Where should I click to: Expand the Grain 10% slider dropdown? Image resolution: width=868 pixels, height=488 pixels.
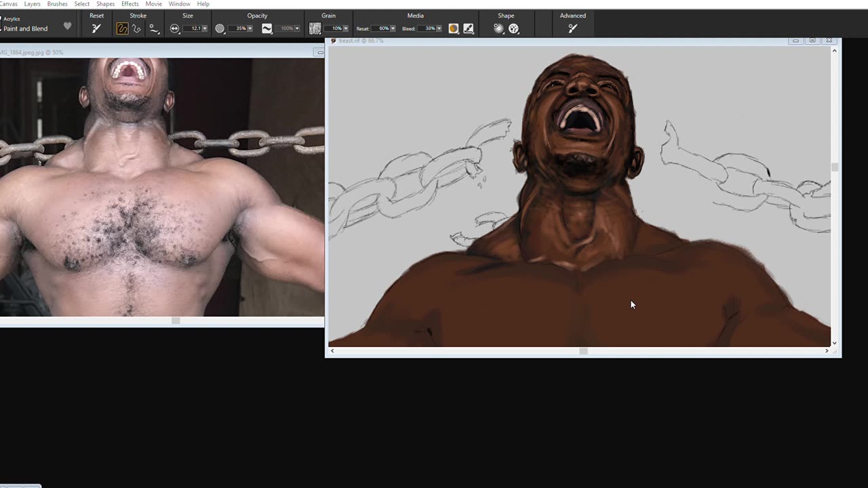[x=345, y=28]
